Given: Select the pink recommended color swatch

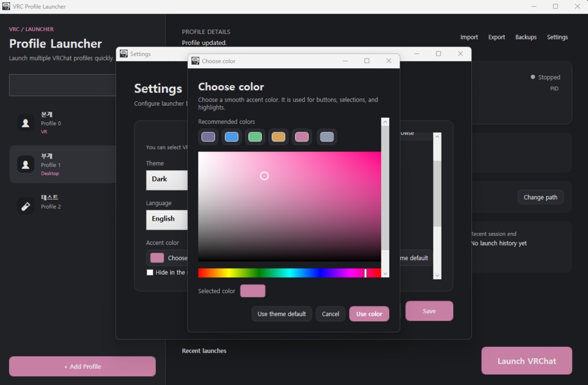Looking at the screenshot, I should [x=302, y=137].
